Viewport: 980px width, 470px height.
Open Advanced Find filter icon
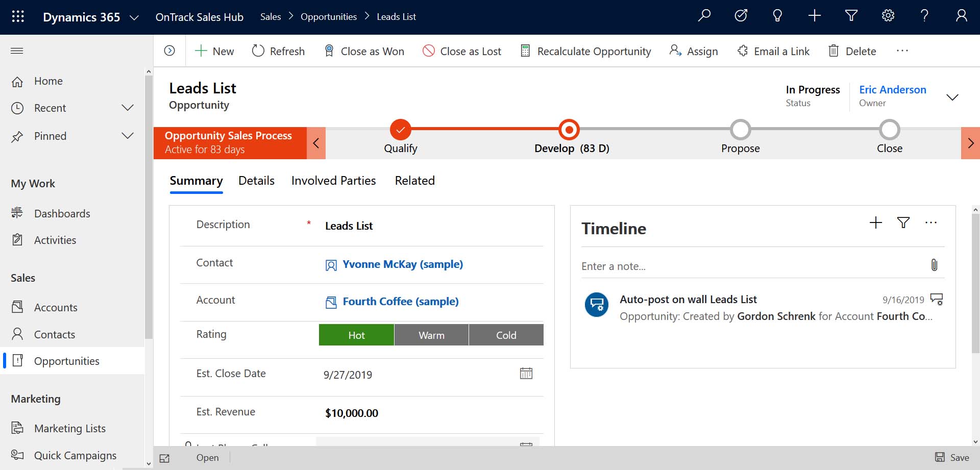coord(851,16)
